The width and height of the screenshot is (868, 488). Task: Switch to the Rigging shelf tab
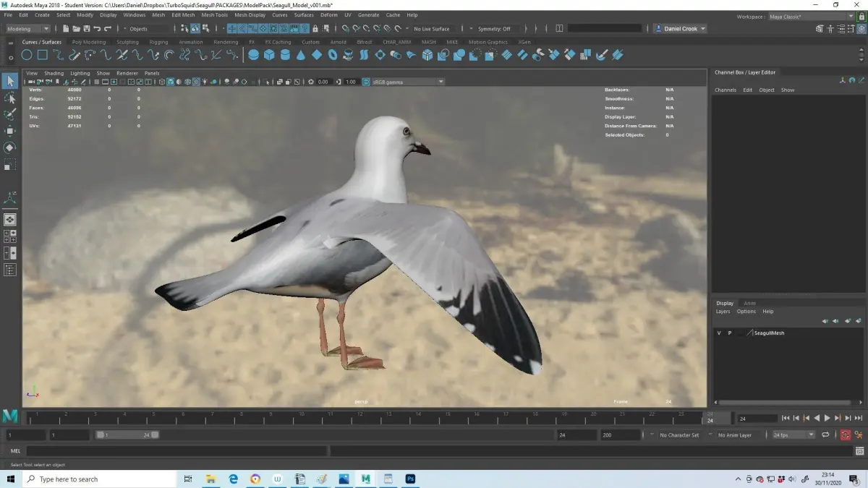coord(158,42)
